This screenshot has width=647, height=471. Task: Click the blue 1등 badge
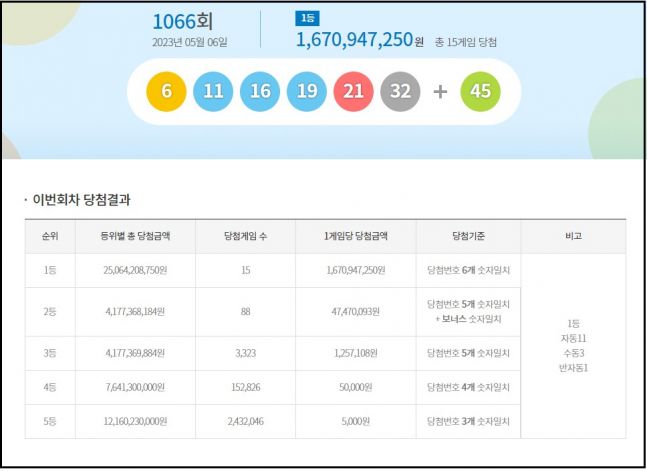[x=307, y=18]
